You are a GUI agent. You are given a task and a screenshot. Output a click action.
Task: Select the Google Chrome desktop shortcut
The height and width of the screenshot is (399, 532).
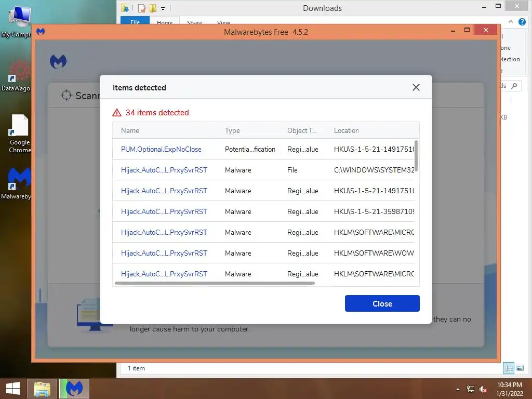[x=19, y=134]
